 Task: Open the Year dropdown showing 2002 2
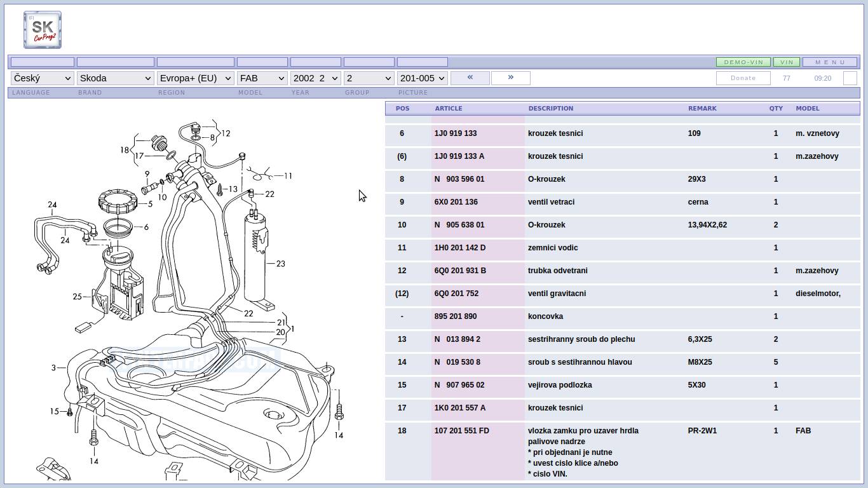coord(315,78)
